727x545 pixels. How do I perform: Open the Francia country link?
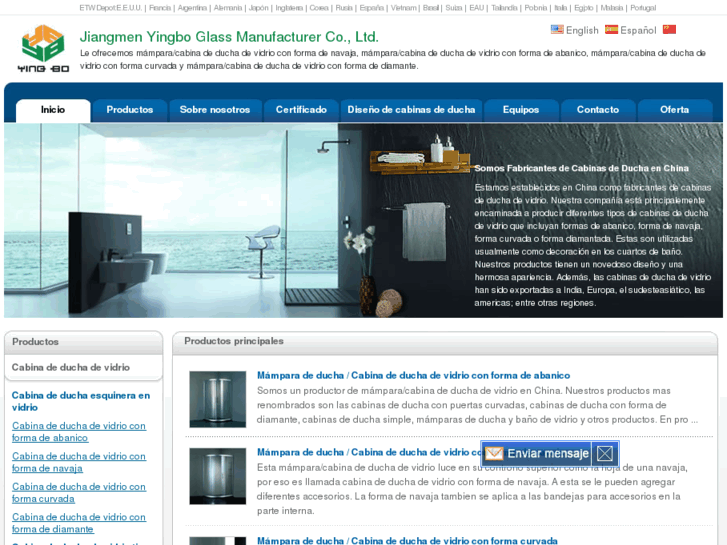[x=160, y=8]
